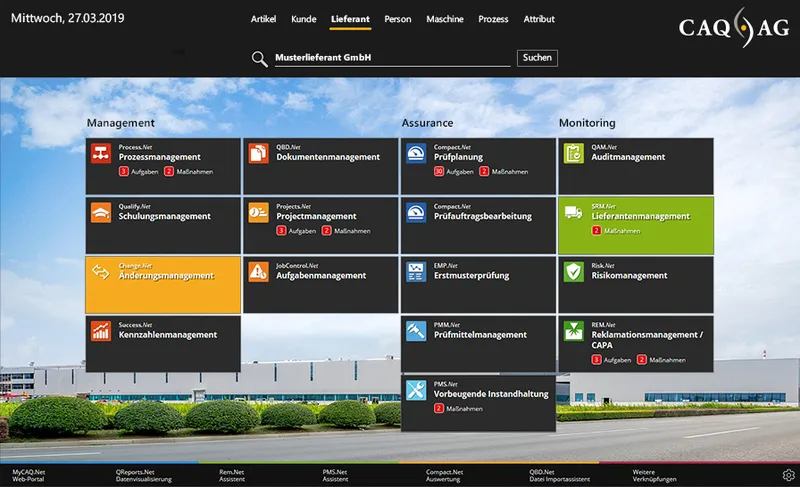Switch to the Kunde tab
This screenshot has height=487, width=800.
[304, 19]
